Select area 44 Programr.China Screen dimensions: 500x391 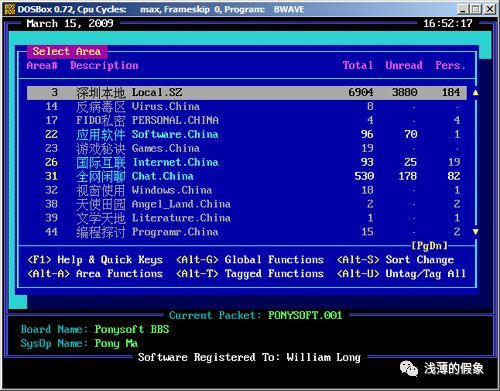click(x=247, y=232)
